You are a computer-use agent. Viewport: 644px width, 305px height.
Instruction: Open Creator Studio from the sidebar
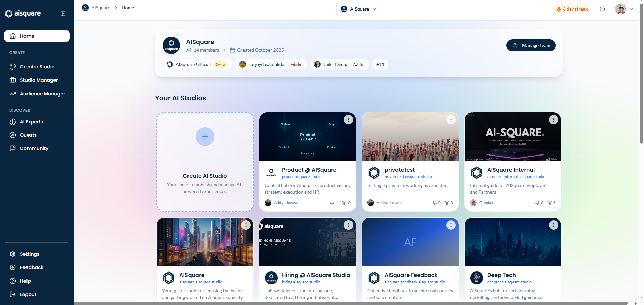[x=37, y=67]
